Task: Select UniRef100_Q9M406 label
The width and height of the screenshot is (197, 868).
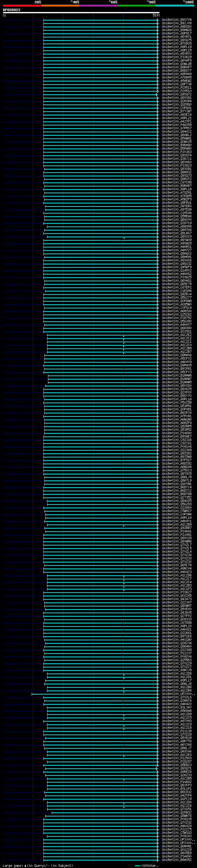Action: [x=176, y=355]
